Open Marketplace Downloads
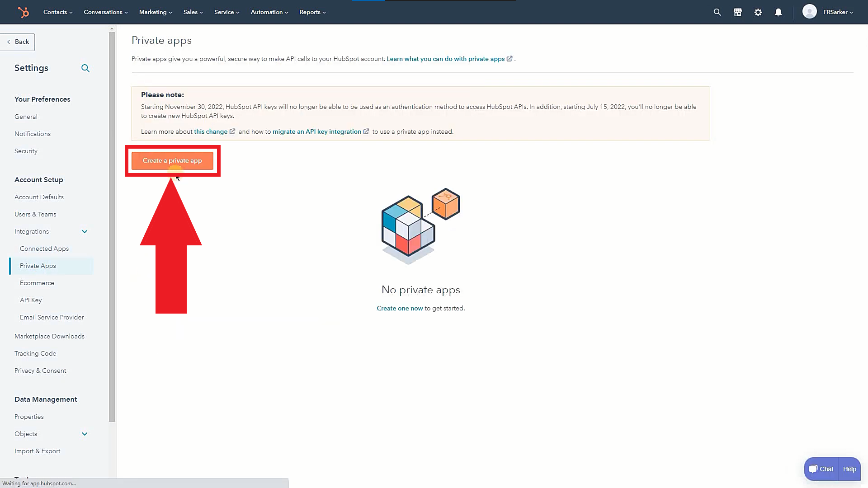Image resolution: width=868 pixels, height=488 pixels. (x=49, y=336)
